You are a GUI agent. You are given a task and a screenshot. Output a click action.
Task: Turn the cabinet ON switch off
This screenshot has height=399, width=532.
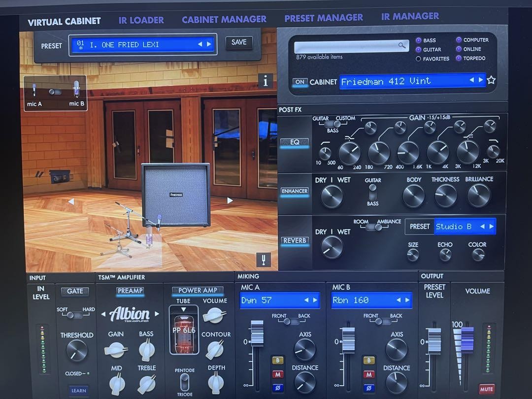(x=300, y=82)
